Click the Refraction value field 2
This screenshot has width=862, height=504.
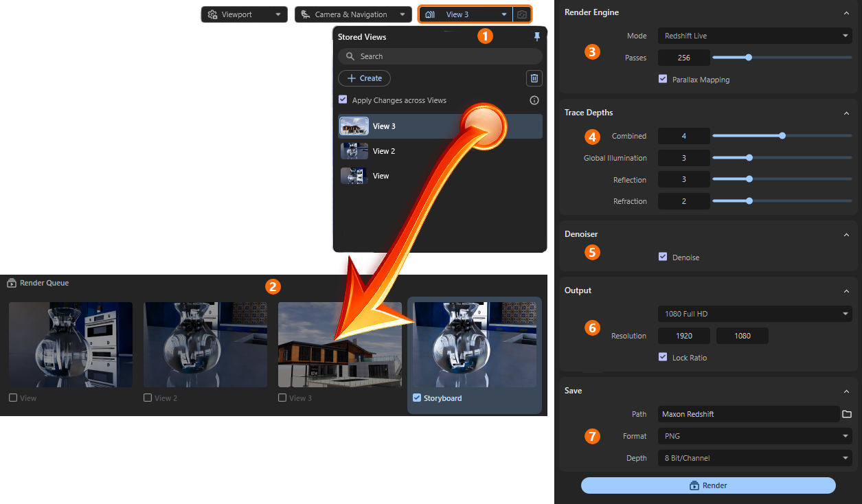pyautogui.click(x=683, y=201)
